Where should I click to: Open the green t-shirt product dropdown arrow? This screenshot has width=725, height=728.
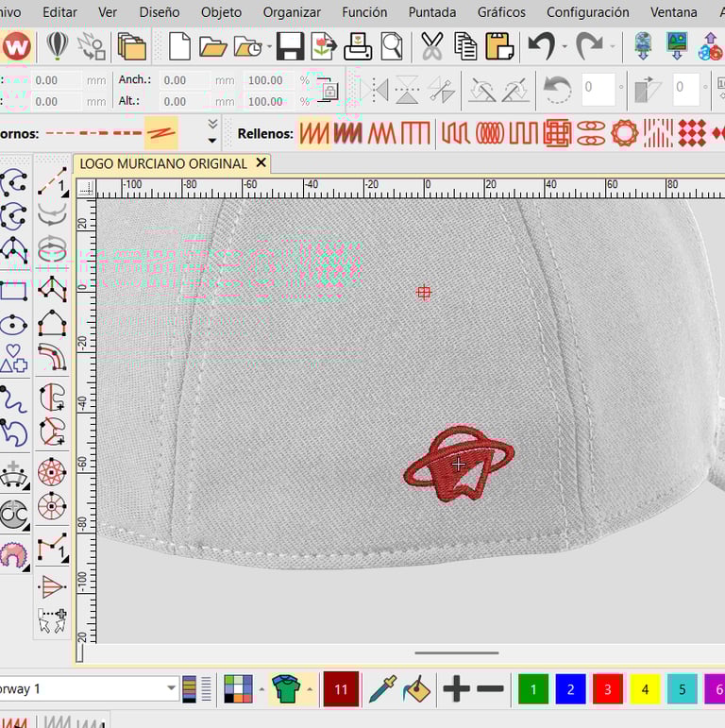click(310, 689)
